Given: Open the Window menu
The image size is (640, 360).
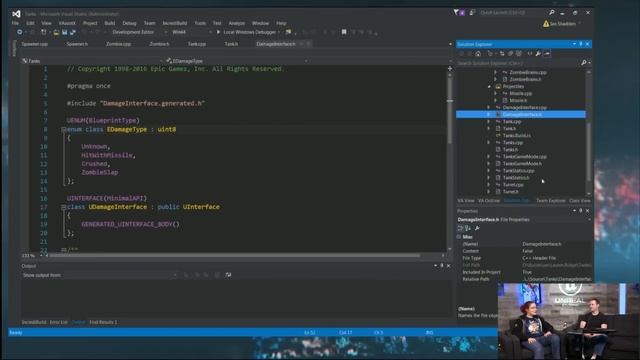Looking at the screenshot, I should 260,23.
